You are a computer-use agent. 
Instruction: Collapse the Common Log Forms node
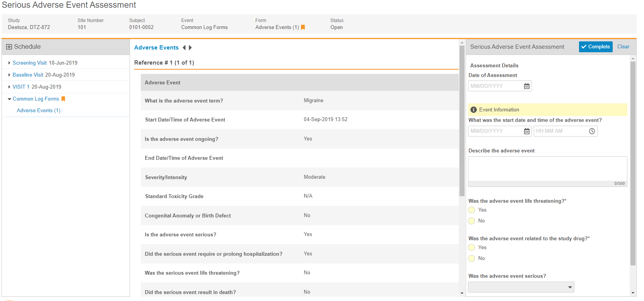(9, 99)
